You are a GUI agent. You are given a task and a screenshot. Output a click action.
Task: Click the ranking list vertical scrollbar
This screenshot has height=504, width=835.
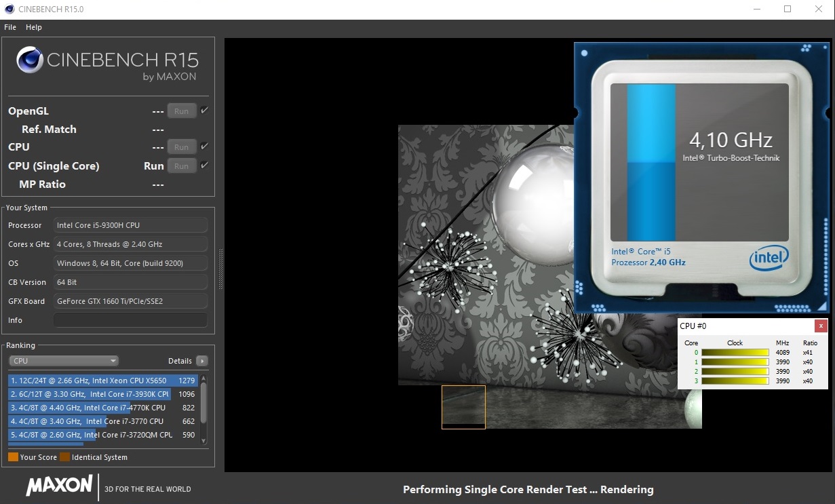[x=203, y=409]
